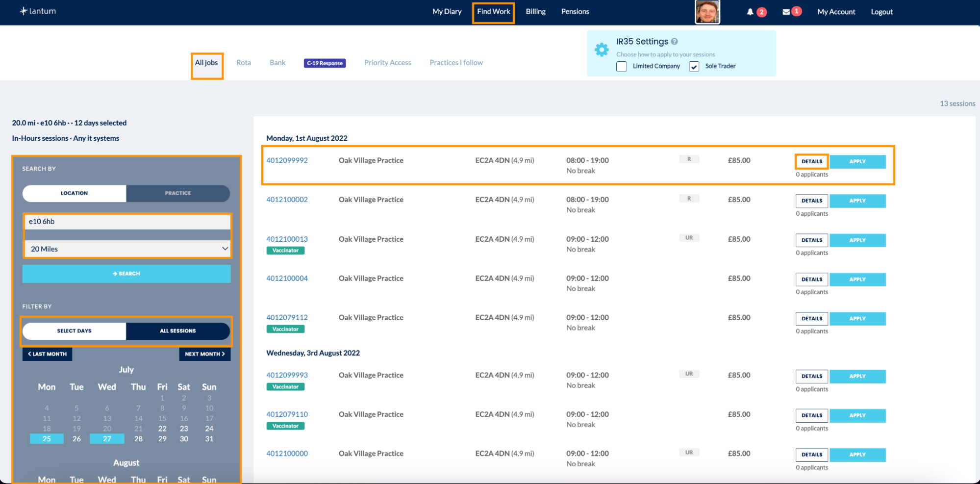Enable the Limited Company checkbox

(x=622, y=67)
